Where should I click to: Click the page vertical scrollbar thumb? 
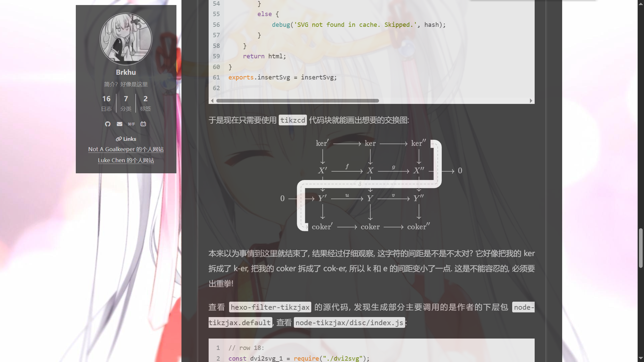coord(641,248)
